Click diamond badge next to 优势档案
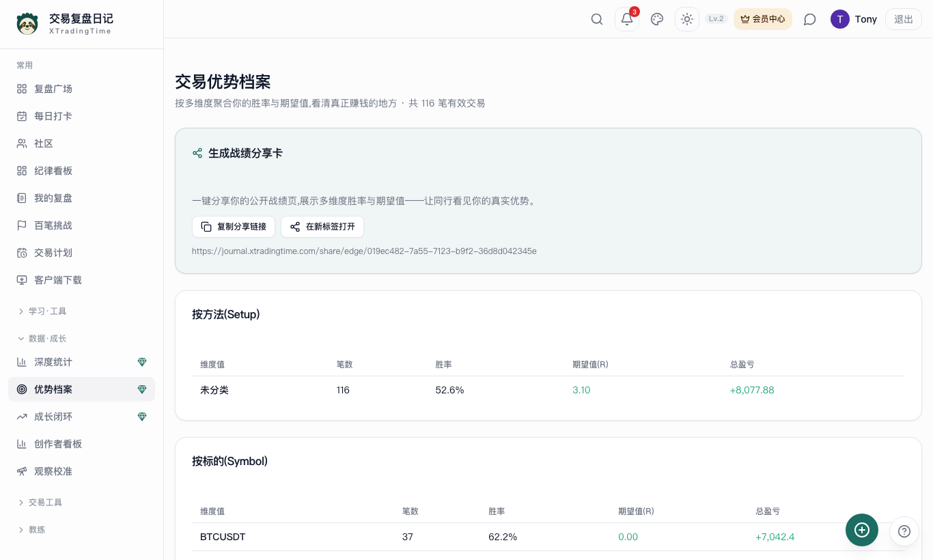Image resolution: width=933 pixels, height=560 pixels. (142, 389)
